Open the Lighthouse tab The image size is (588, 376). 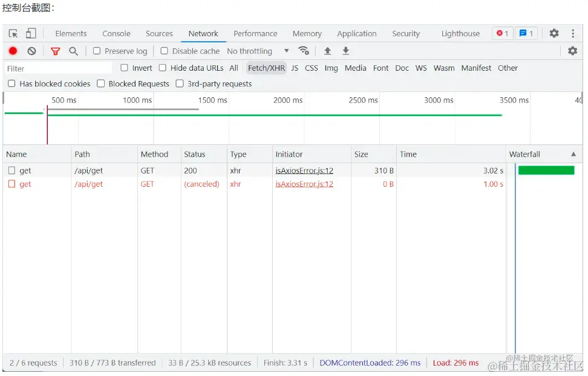pos(460,33)
